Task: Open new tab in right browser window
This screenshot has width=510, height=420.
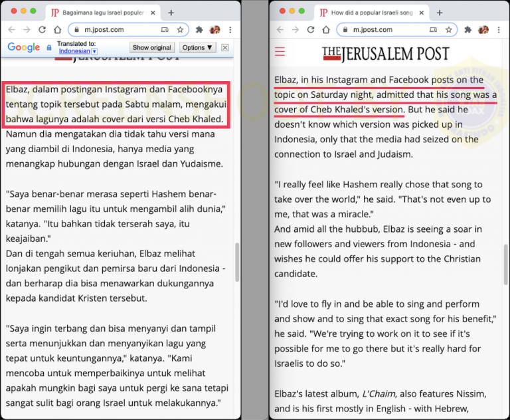Action: point(440,13)
